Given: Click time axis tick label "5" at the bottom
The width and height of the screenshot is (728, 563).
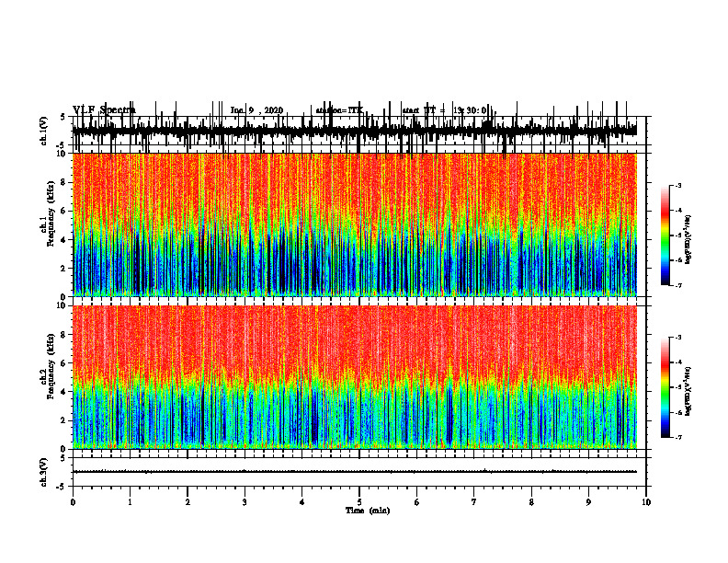Looking at the screenshot, I should [359, 502].
